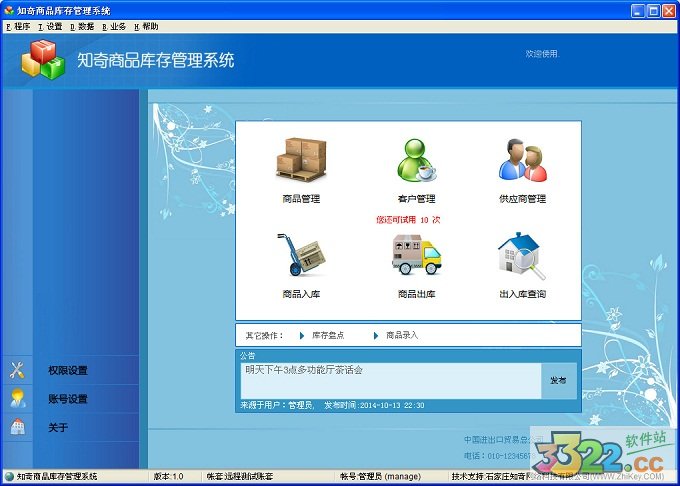Open the 数据 menu
Viewport: 680px width, 486px height.
82,27
